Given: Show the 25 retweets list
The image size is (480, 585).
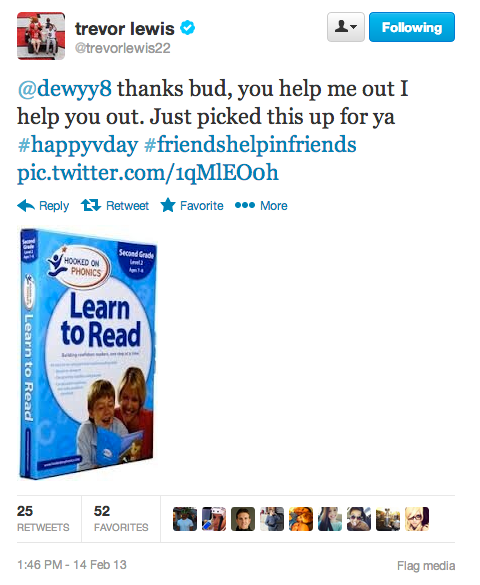Looking at the screenshot, I should point(43,519).
